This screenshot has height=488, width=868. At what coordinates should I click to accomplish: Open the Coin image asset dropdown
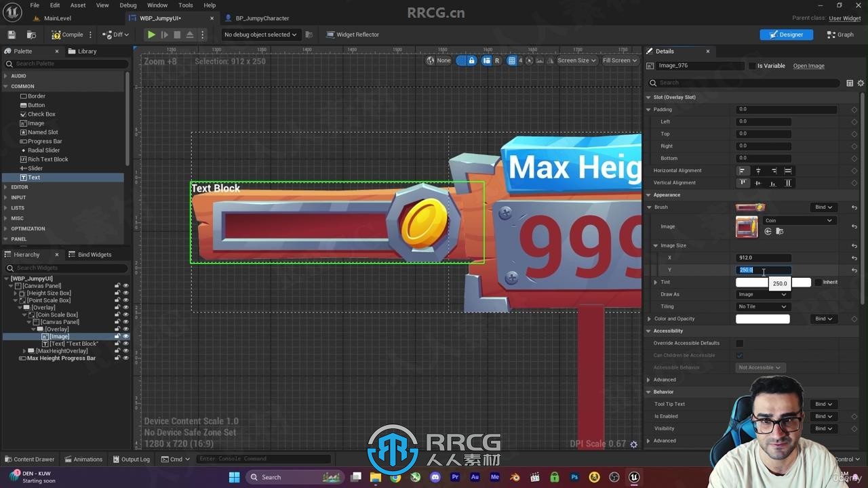click(798, 220)
